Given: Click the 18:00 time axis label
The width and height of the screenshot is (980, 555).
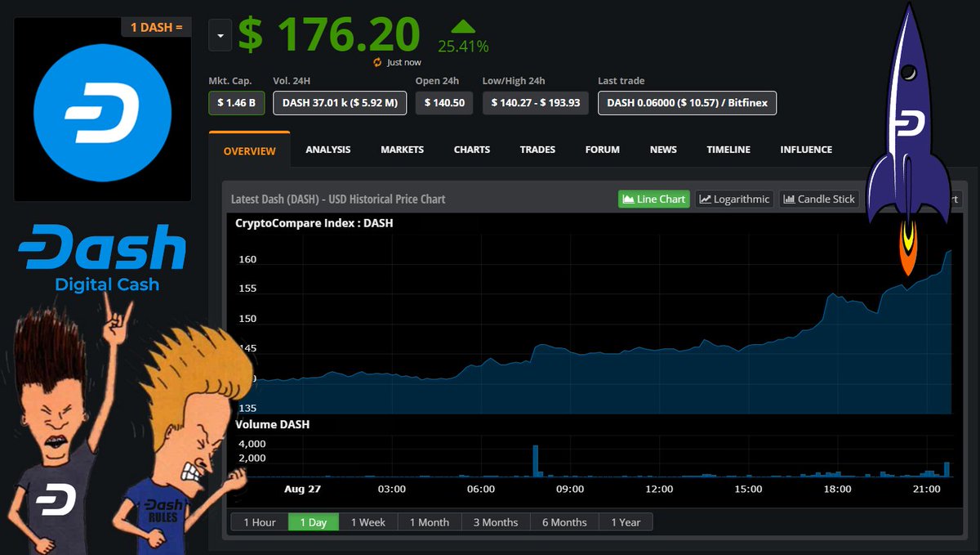Looking at the screenshot, I should tap(837, 489).
